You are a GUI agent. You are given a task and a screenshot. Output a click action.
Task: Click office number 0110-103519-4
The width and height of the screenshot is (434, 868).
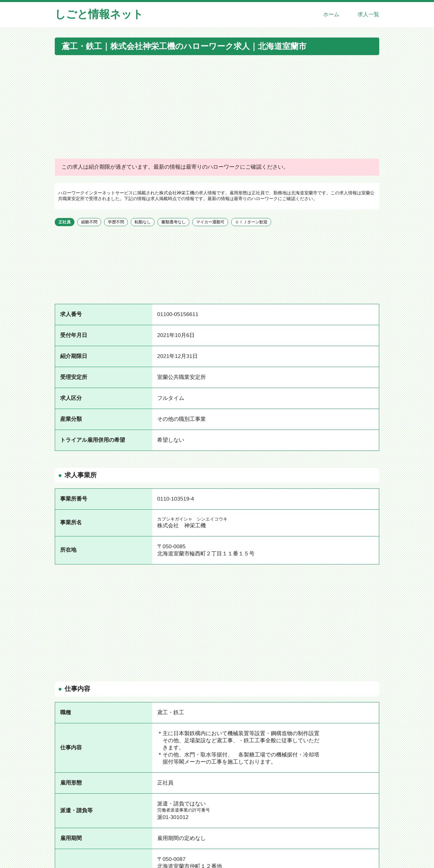tap(175, 499)
